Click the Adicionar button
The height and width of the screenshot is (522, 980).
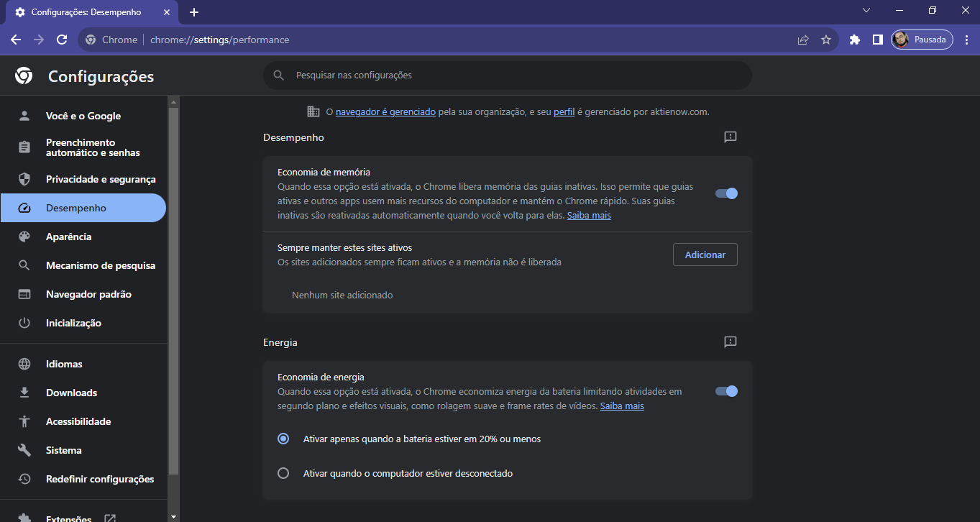point(705,255)
